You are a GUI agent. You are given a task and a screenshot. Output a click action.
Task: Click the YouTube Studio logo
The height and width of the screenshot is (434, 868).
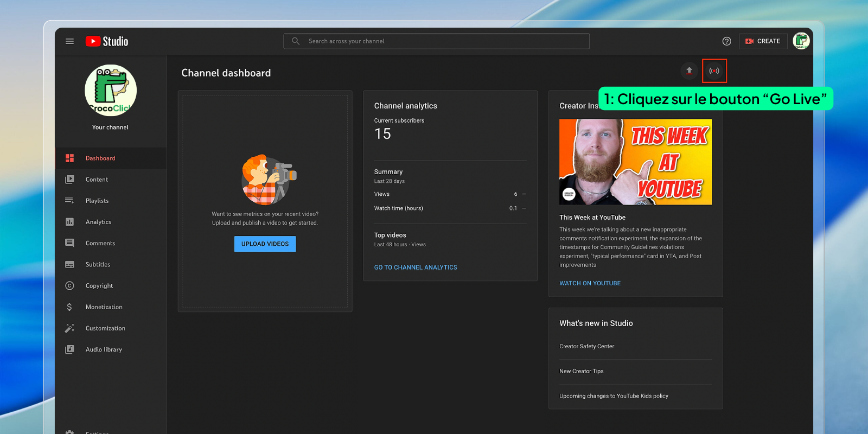coord(107,41)
